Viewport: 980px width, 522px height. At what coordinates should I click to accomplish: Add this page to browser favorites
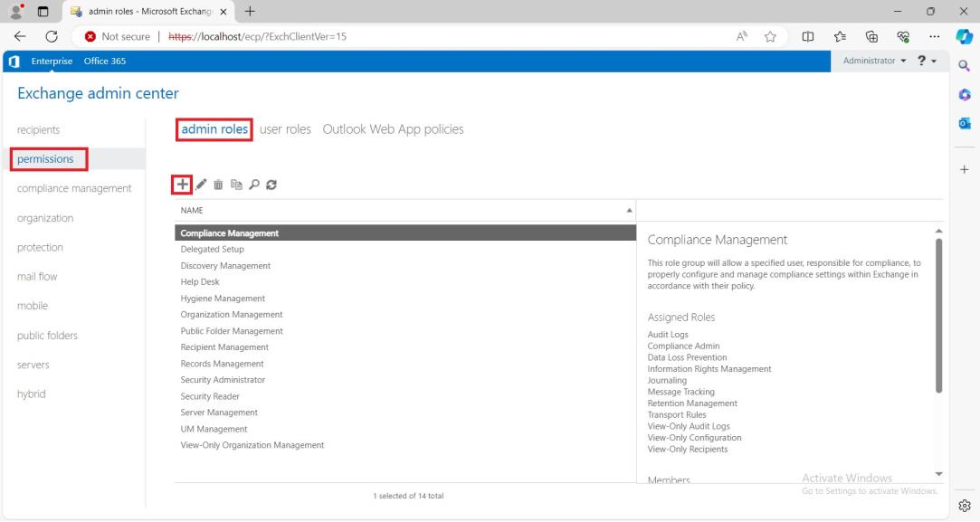click(x=772, y=37)
